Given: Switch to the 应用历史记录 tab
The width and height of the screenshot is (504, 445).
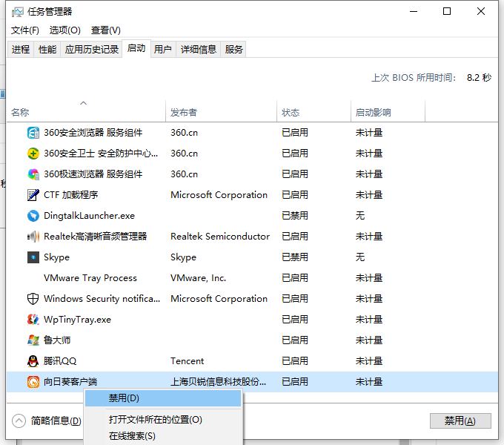Looking at the screenshot, I should tap(92, 49).
